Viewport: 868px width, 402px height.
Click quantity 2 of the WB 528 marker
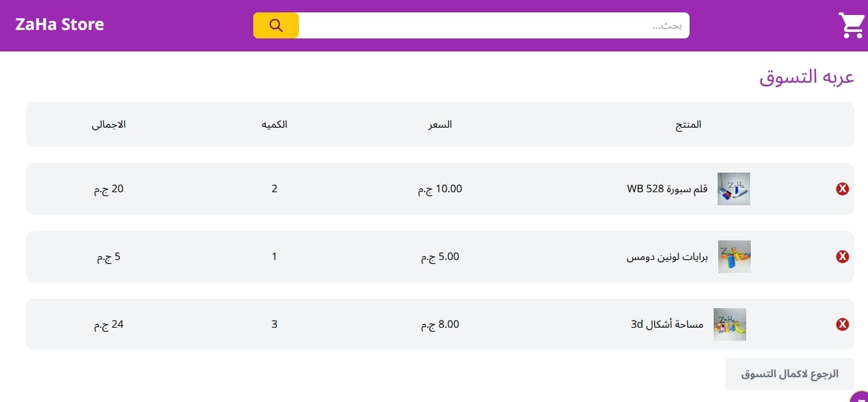[x=274, y=189]
